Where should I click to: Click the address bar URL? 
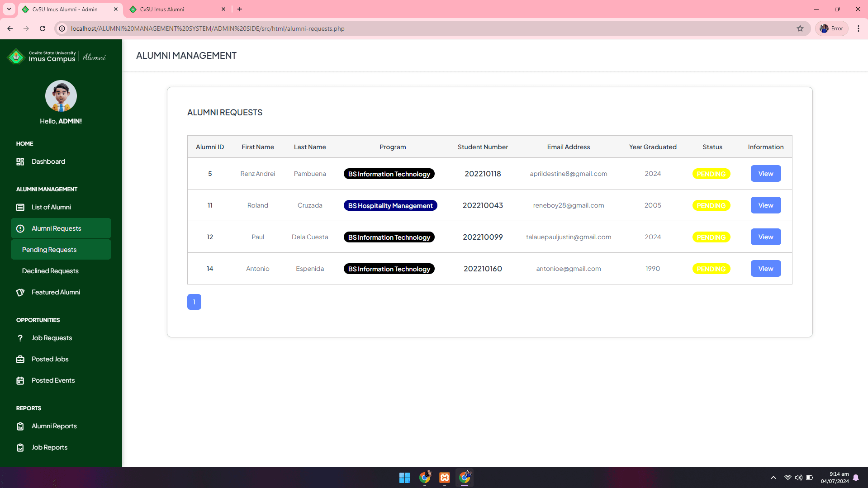click(x=208, y=28)
